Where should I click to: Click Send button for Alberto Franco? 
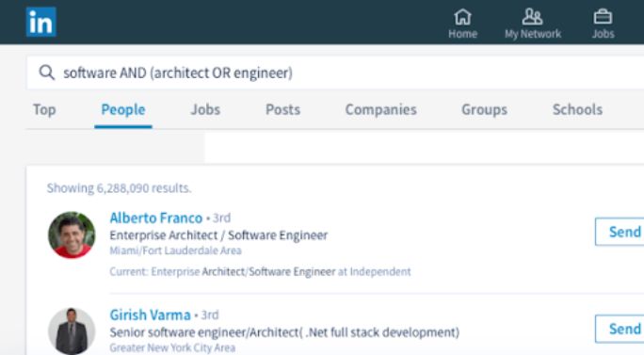pyautogui.click(x=620, y=232)
